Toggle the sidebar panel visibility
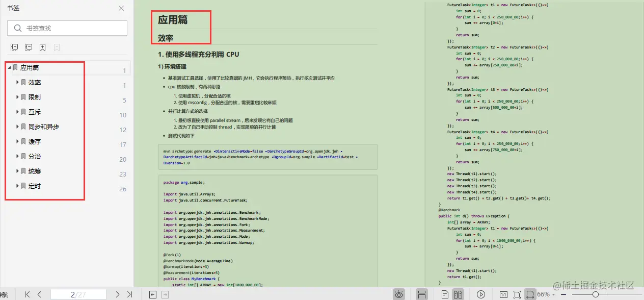The width and height of the screenshot is (644, 300). click(6, 294)
